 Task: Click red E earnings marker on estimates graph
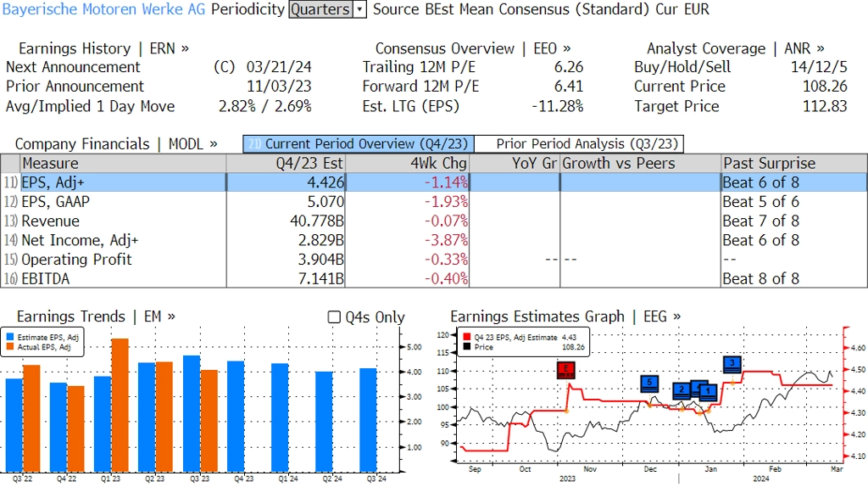[x=565, y=370]
